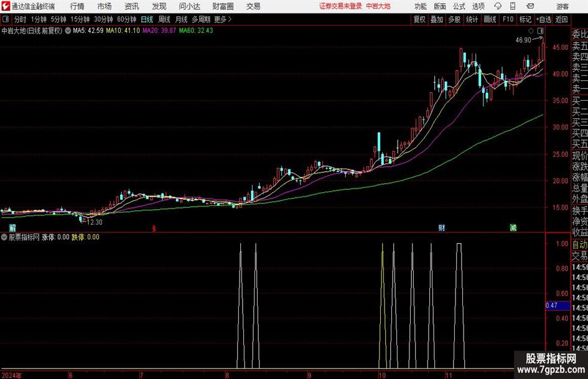
Task: Click the 2024年 label on the time axis
Action: click(x=12, y=375)
